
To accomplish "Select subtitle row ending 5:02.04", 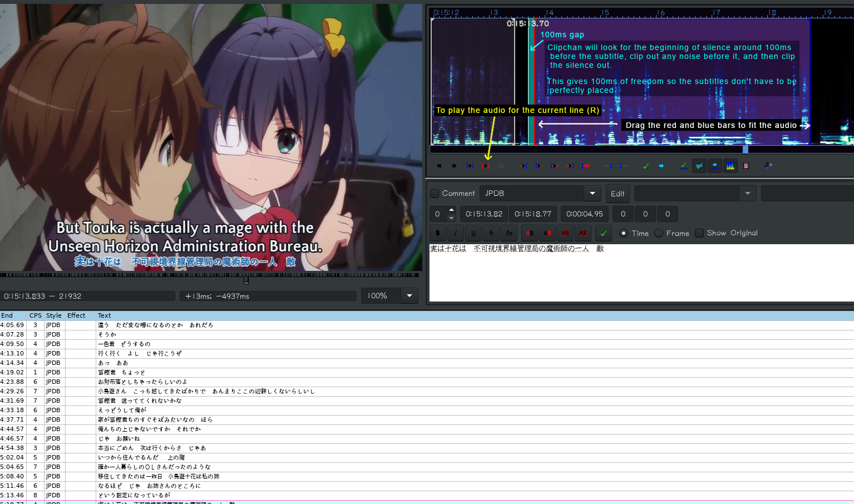I will (x=427, y=457).
